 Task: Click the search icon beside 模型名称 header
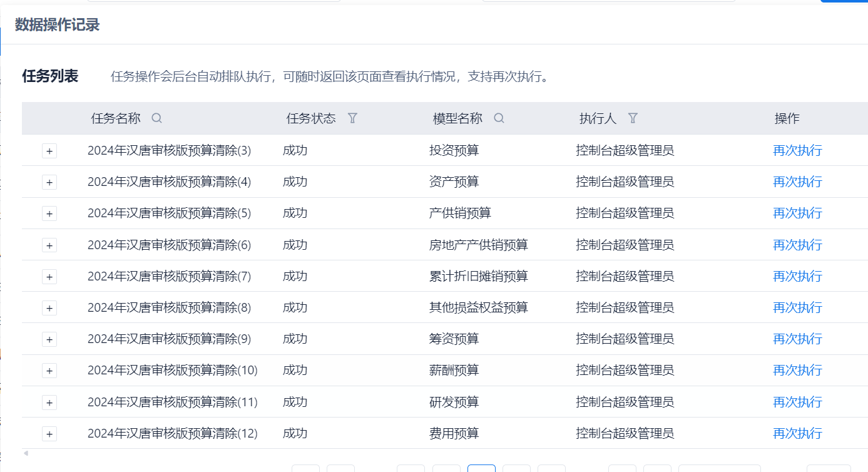[x=499, y=118]
